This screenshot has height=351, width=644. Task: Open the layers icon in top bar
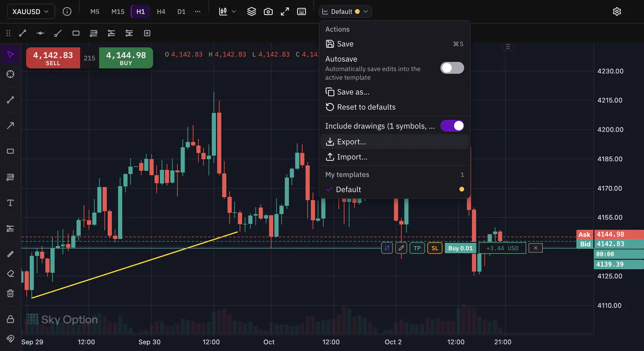252,12
